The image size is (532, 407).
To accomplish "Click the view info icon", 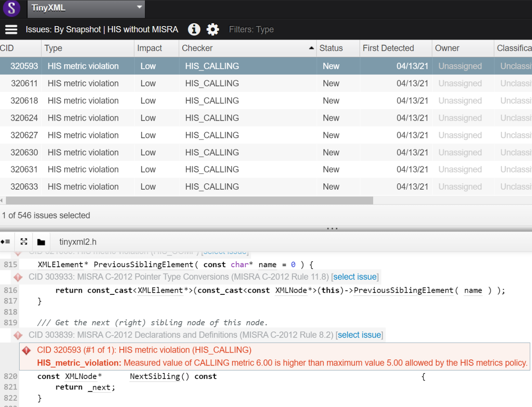I will click(194, 29).
